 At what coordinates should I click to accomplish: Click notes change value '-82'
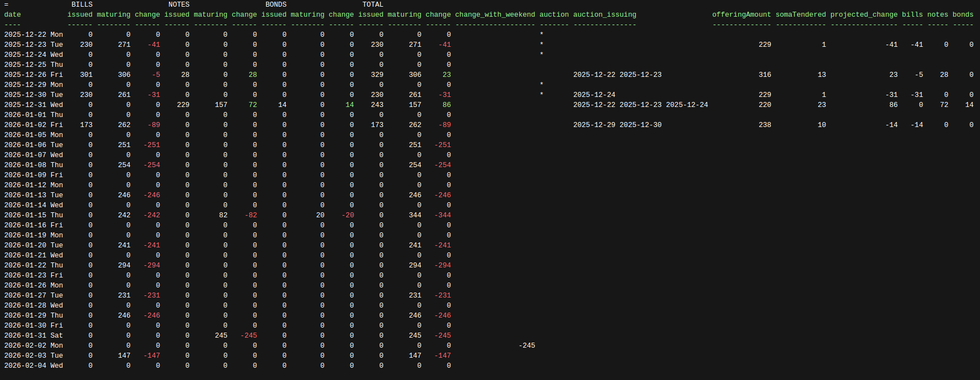point(251,215)
